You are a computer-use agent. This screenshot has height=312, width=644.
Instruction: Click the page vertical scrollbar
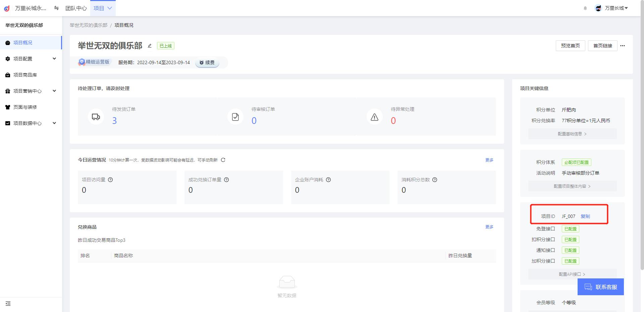tap(642, 134)
